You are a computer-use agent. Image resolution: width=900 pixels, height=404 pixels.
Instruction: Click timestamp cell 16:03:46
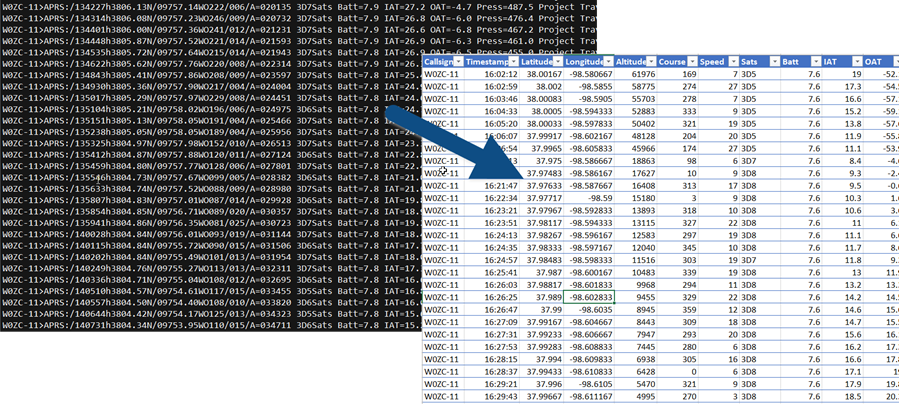[x=491, y=99]
